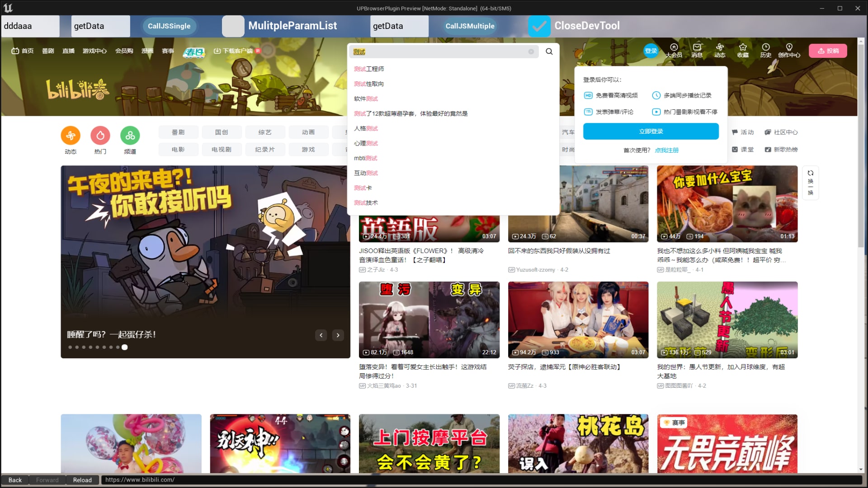Go to next carousel banner slide

[338, 335]
